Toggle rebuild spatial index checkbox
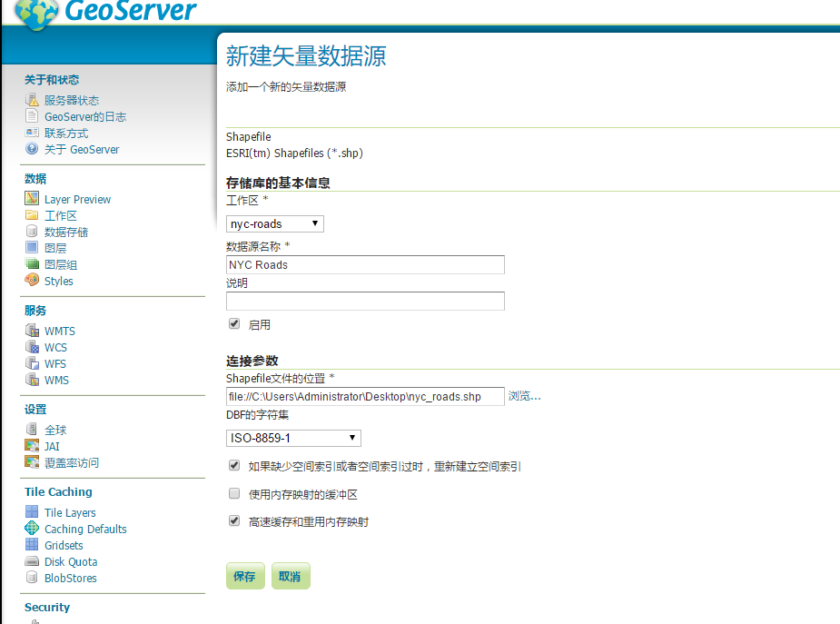The image size is (840, 624). (234, 465)
